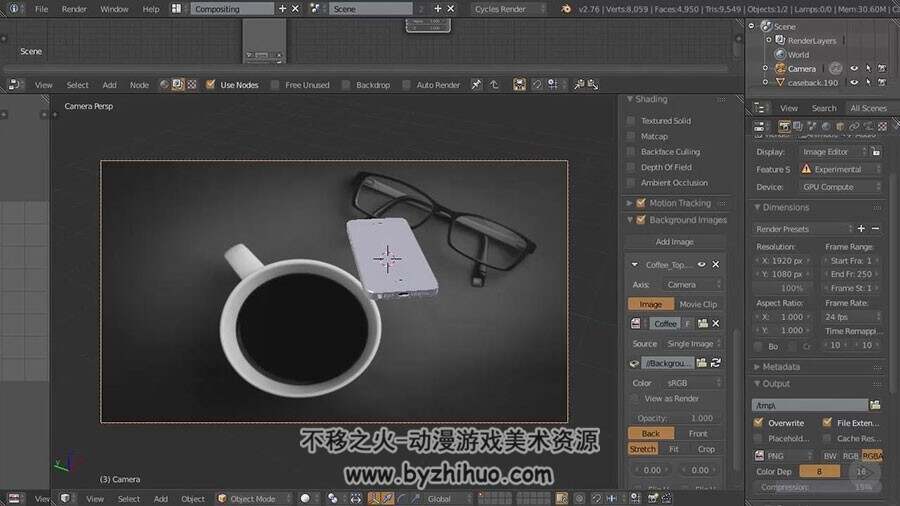Collapse the Scene tree in outliner
The image size is (900, 506).
click(751, 26)
